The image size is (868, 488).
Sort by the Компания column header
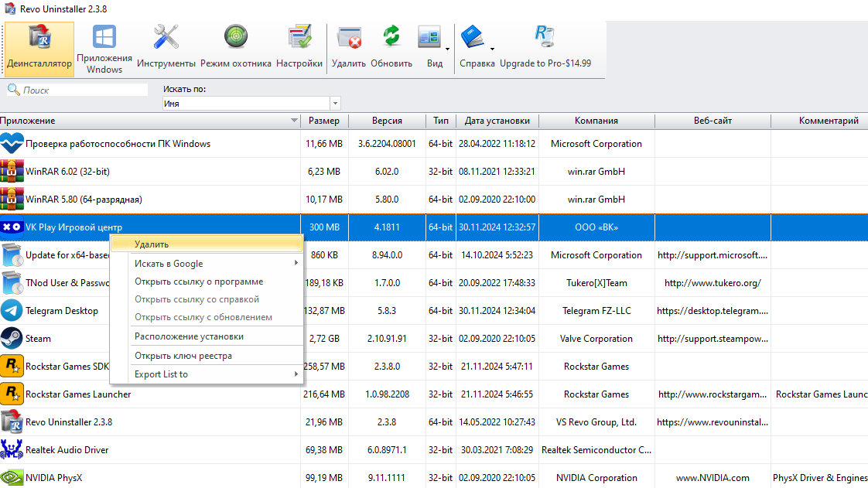click(x=596, y=121)
